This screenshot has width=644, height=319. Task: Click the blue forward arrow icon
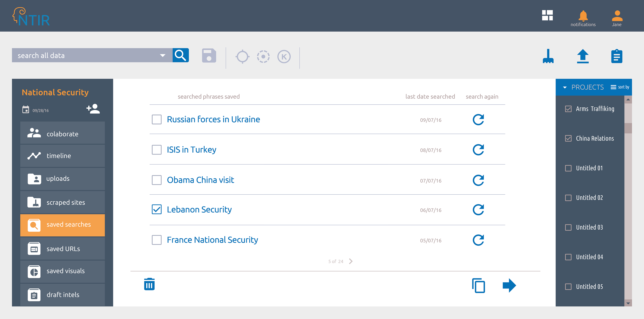tap(509, 285)
